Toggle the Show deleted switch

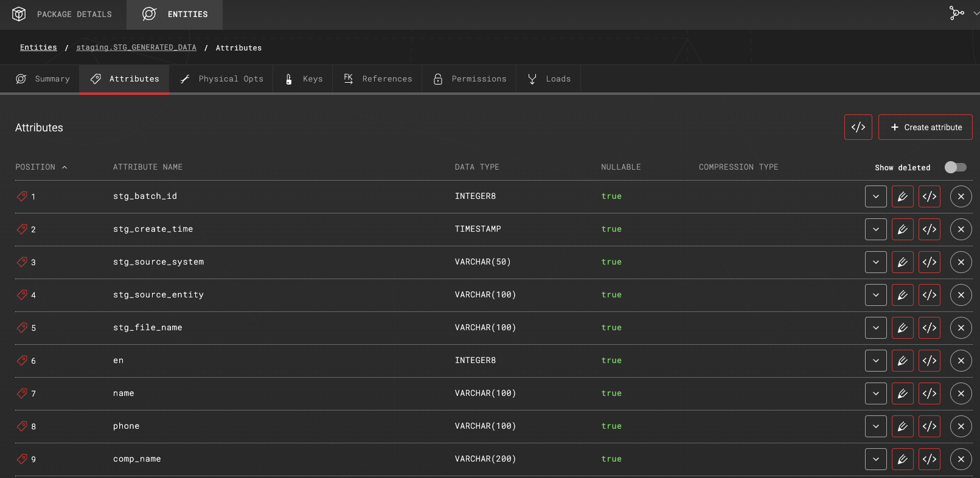955,167
